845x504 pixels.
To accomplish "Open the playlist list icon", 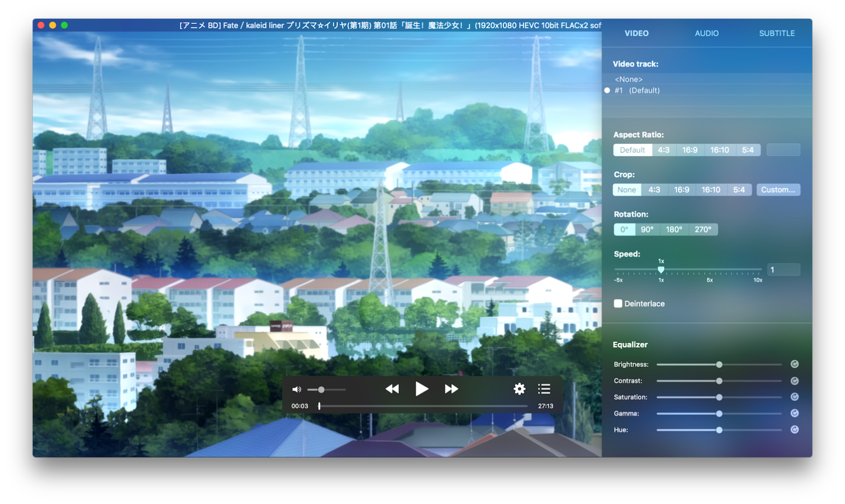I will click(544, 389).
